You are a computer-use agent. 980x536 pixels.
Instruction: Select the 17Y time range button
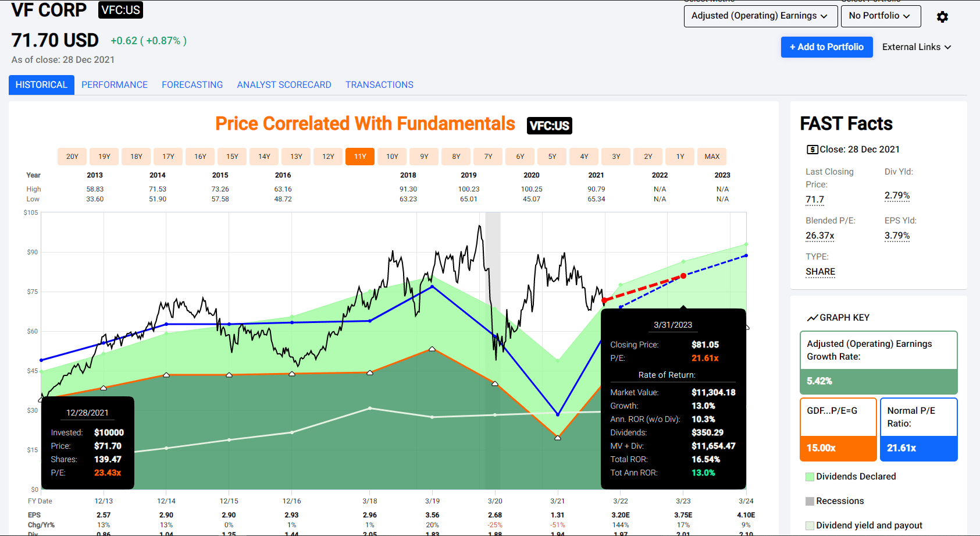tap(168, 157)
